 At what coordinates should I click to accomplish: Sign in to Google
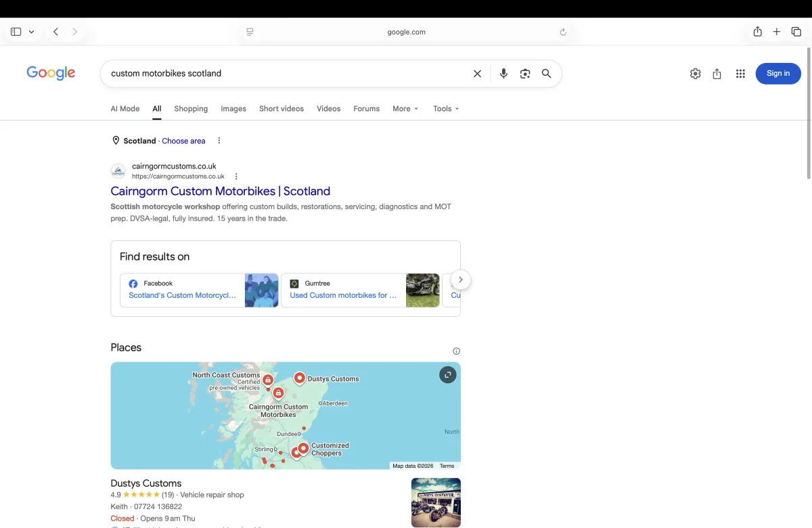point(778,73)
